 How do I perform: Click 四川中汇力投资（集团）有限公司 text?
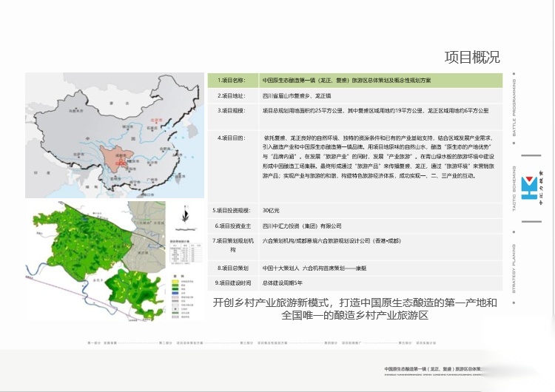[302, 226]
